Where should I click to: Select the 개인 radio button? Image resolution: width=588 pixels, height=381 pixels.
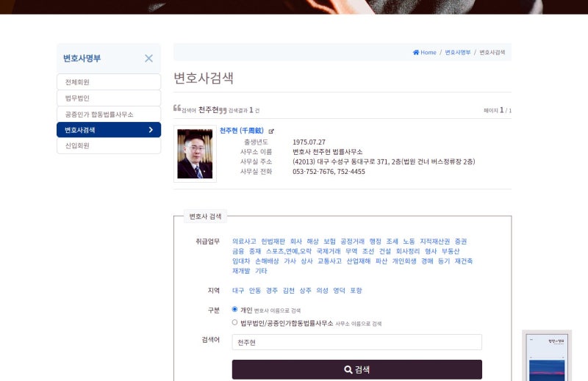(x=234, y=310)
